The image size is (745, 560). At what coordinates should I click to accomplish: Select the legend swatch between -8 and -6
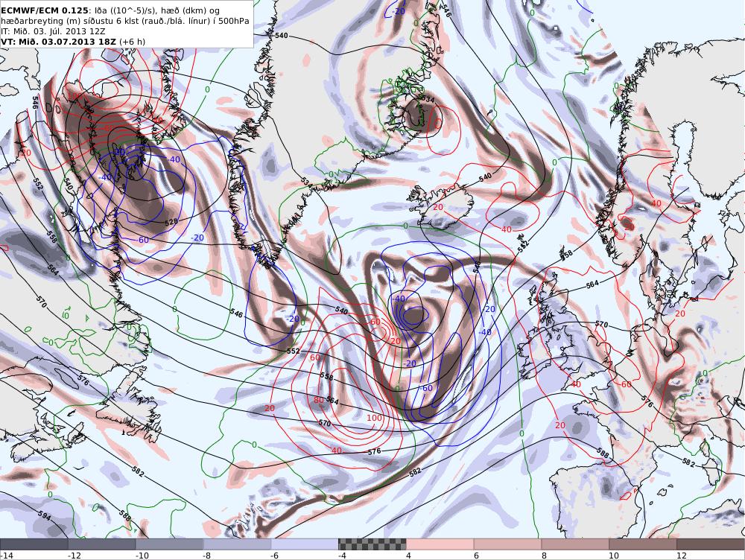pos(237,544)
